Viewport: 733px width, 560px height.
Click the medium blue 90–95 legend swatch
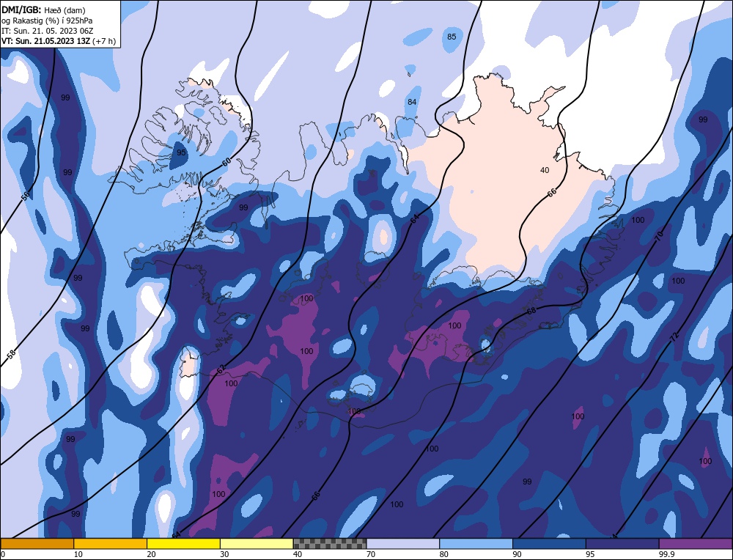549,543
